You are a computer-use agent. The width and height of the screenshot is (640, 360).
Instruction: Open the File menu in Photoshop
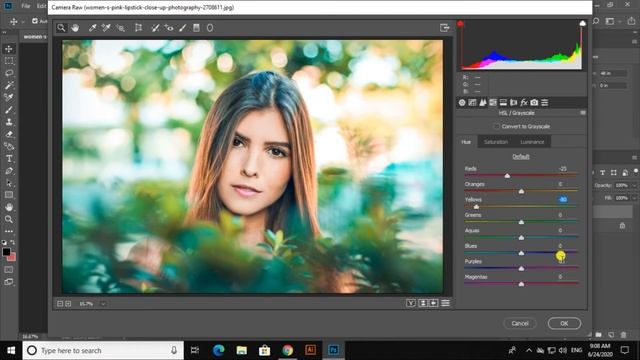coord(26,6)
